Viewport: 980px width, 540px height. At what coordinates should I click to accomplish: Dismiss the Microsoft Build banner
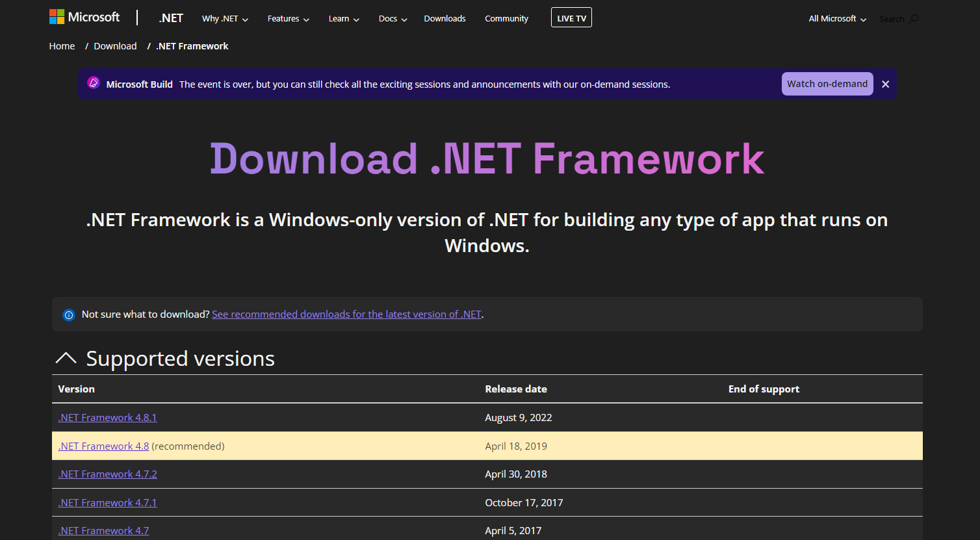pos(885,84)
